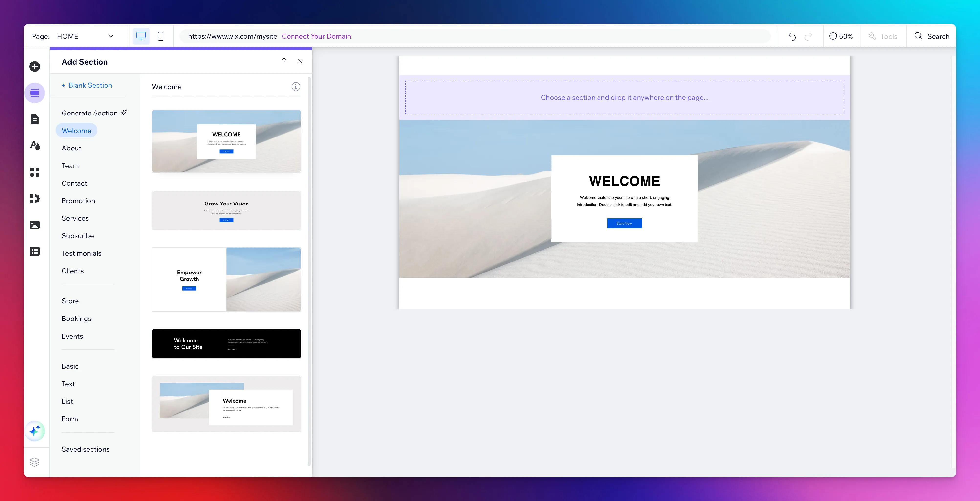
Task: Switch to desktop view
Action: click(x=141, y=36)
